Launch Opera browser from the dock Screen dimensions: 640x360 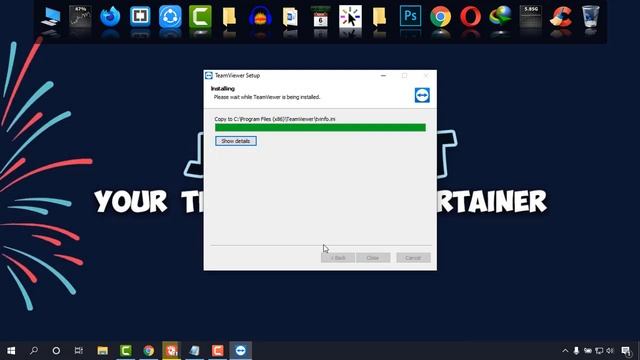[470, 17]
